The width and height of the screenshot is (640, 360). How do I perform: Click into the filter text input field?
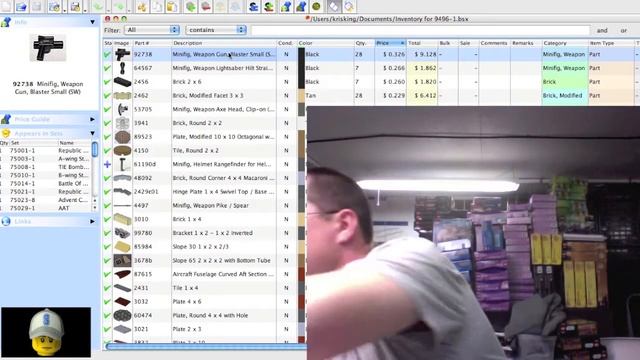[420, 30]
